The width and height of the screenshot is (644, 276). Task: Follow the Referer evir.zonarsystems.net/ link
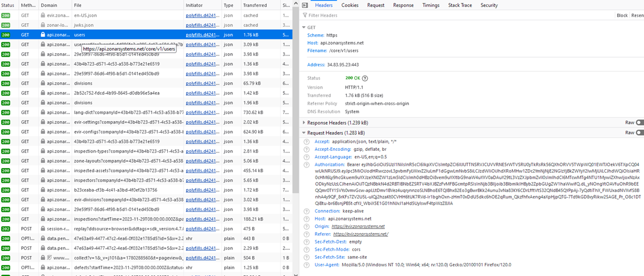coord(361,234)
